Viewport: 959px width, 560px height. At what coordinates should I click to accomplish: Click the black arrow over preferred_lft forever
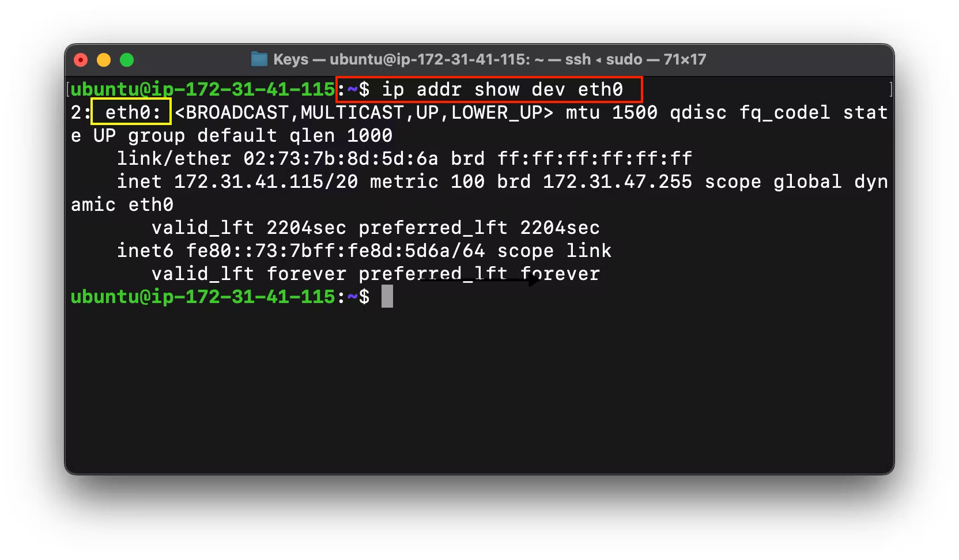[x=479, y=281]
